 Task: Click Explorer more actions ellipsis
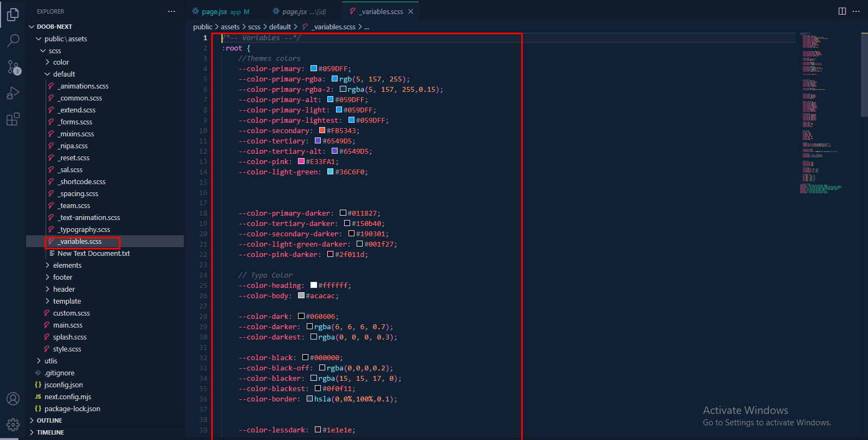(172, 11)
